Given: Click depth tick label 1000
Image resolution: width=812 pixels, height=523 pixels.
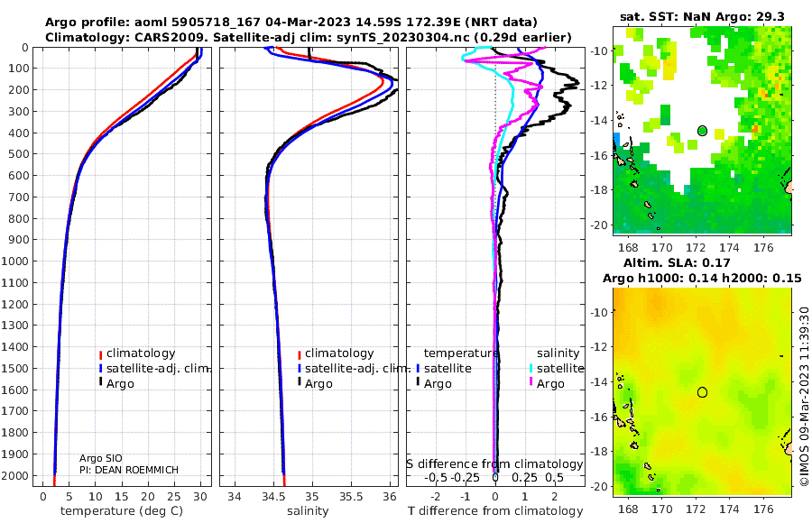Looking at the screenshot, I should tap(14, 261).
